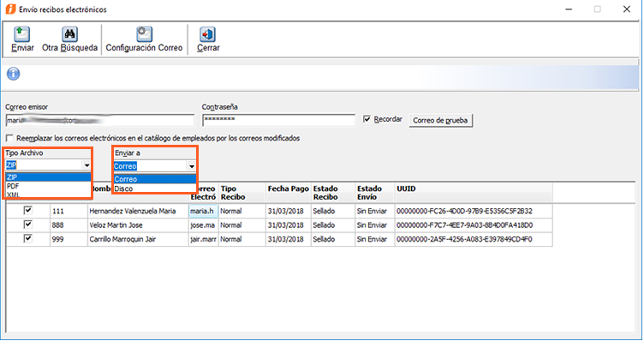Select name Hernandez Valenzuela Maria
This screenshot has height=341, width=644.
pyautogui.click(x=133, y=211)
